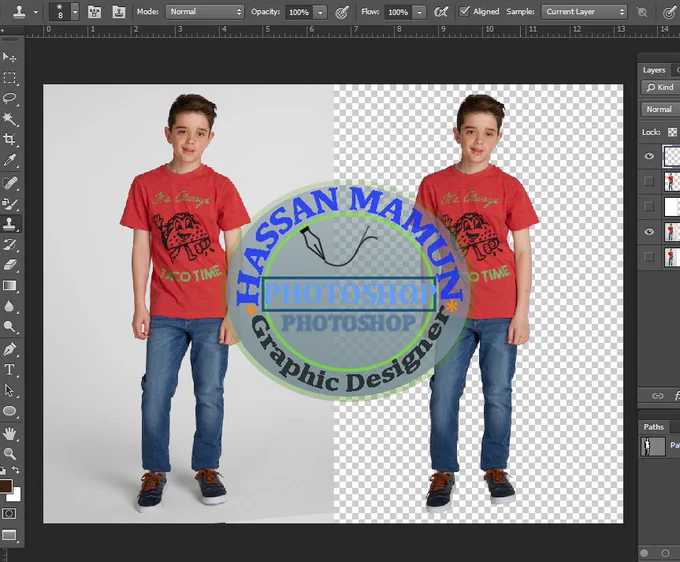Open the Flow slider arrow
The width and height of the screenshot is (680, 562).
click(419, 12)
